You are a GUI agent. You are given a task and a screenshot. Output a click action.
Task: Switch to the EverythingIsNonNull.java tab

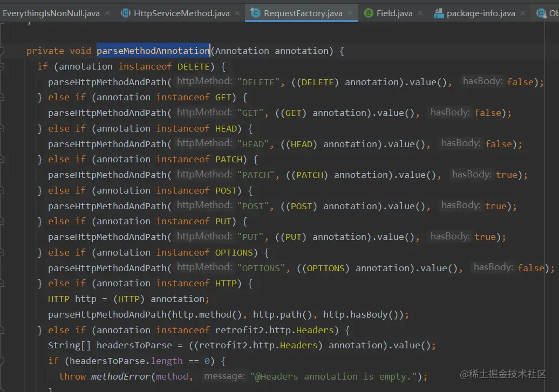pyautogui.click(x=51, y=13)
